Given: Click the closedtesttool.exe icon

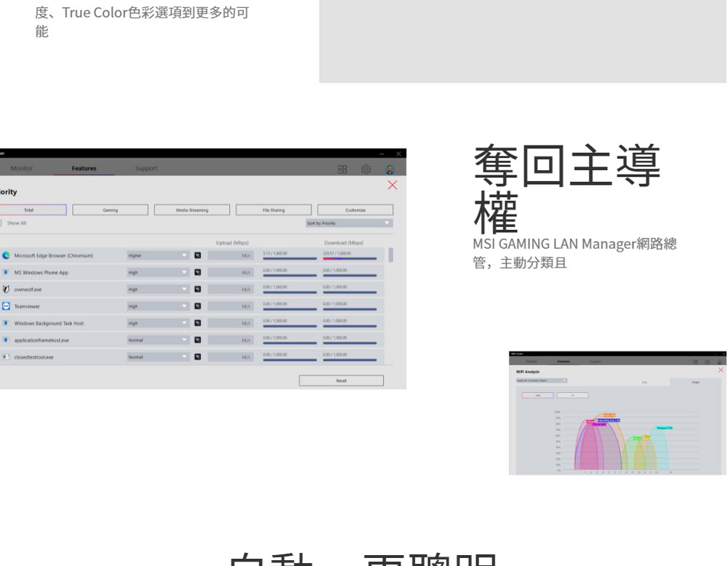Looking at the screenshot, I should (x=6, y=356).
